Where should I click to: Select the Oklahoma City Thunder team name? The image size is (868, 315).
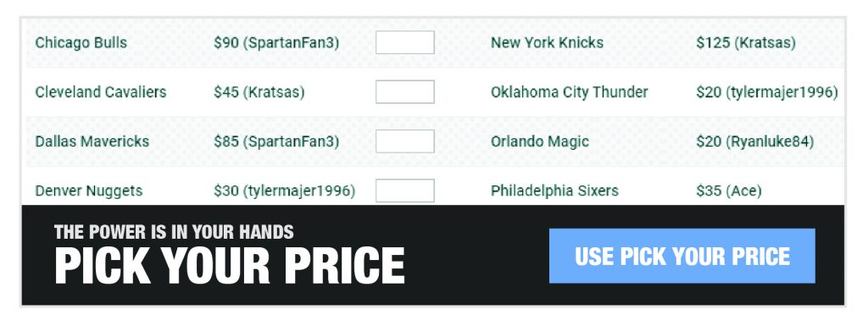pos(569,91)
